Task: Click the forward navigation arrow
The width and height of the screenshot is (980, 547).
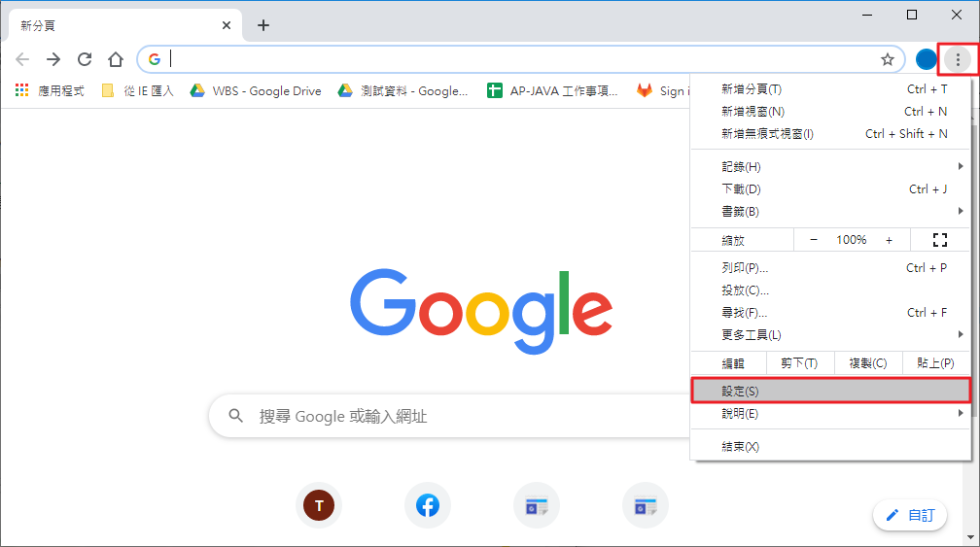Action: (x=53, y=59)
